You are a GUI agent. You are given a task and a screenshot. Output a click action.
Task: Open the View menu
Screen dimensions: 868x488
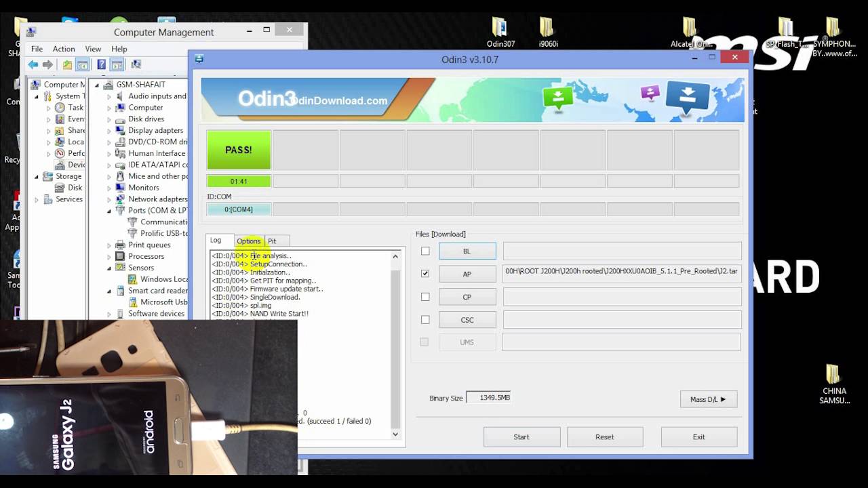click(93, 49)
